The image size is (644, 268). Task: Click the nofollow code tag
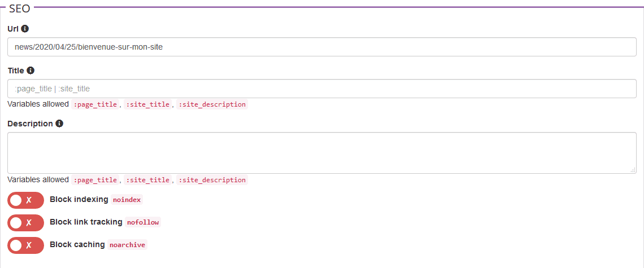tap(143, 222)
